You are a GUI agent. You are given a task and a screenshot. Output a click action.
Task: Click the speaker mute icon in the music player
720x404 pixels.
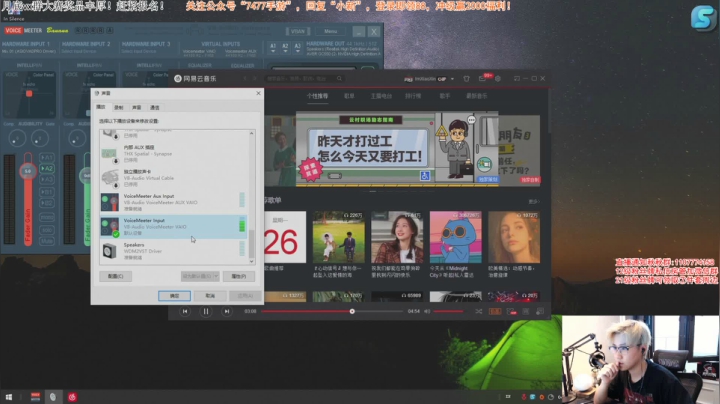[x=427, y=311]
